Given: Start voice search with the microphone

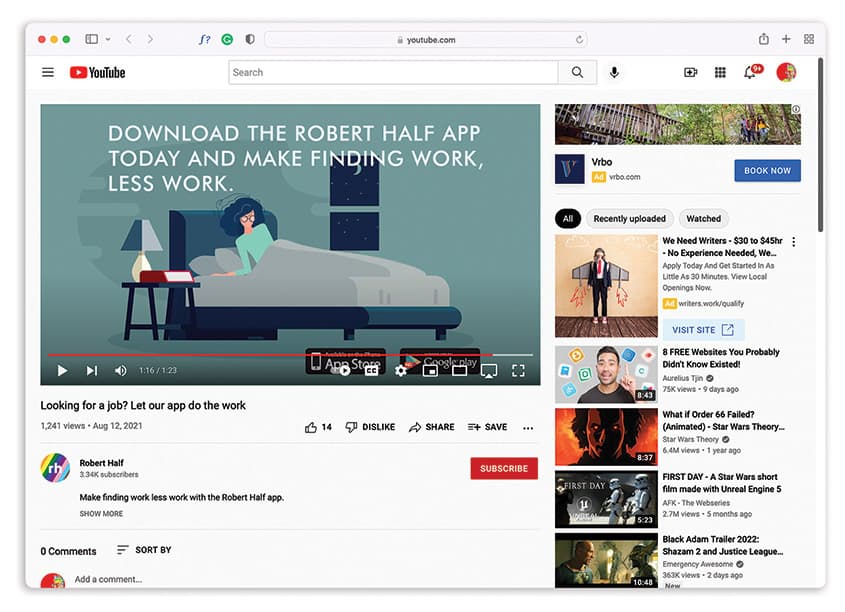Looking at the screenshot, I should 614,72.
